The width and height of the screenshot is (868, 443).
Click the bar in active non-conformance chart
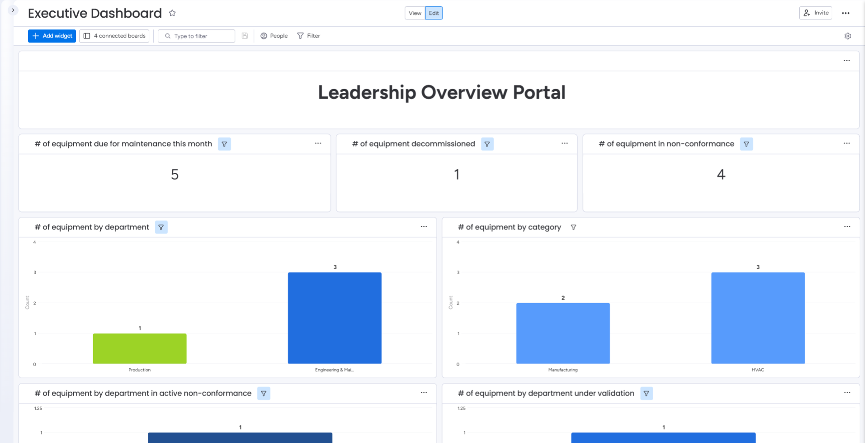tap(240, 438)
